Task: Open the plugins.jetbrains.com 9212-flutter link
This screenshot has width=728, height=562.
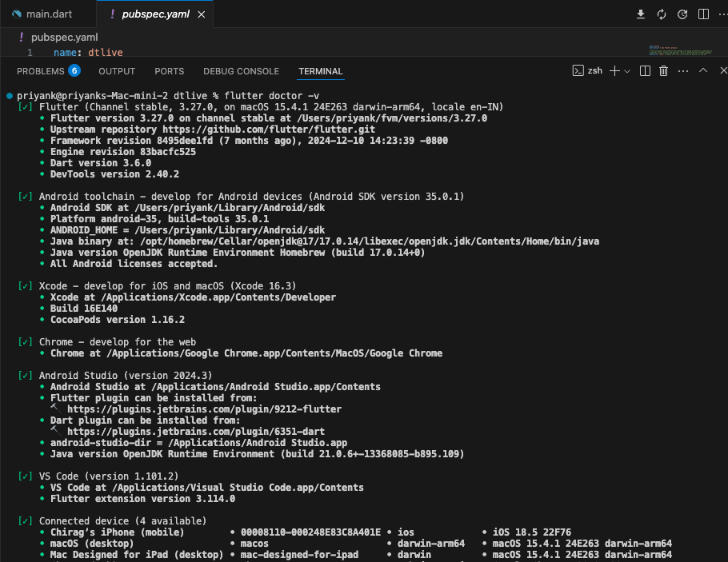Action: 204,409
